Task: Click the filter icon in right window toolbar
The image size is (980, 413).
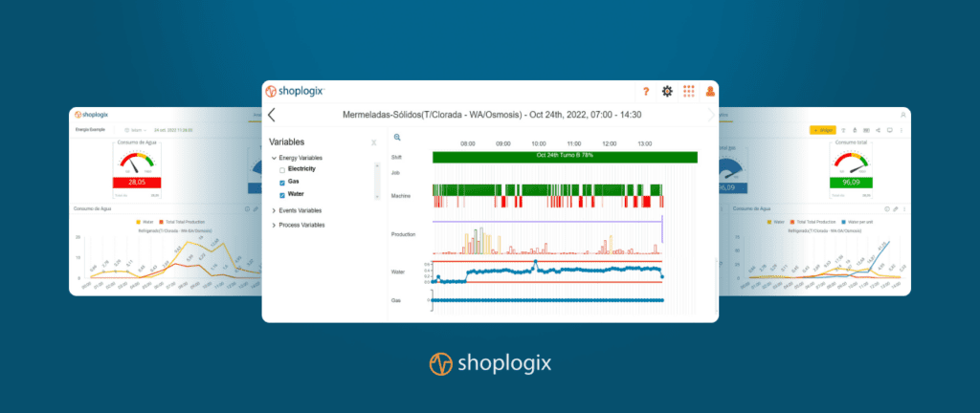Action: tap(842, 130)
